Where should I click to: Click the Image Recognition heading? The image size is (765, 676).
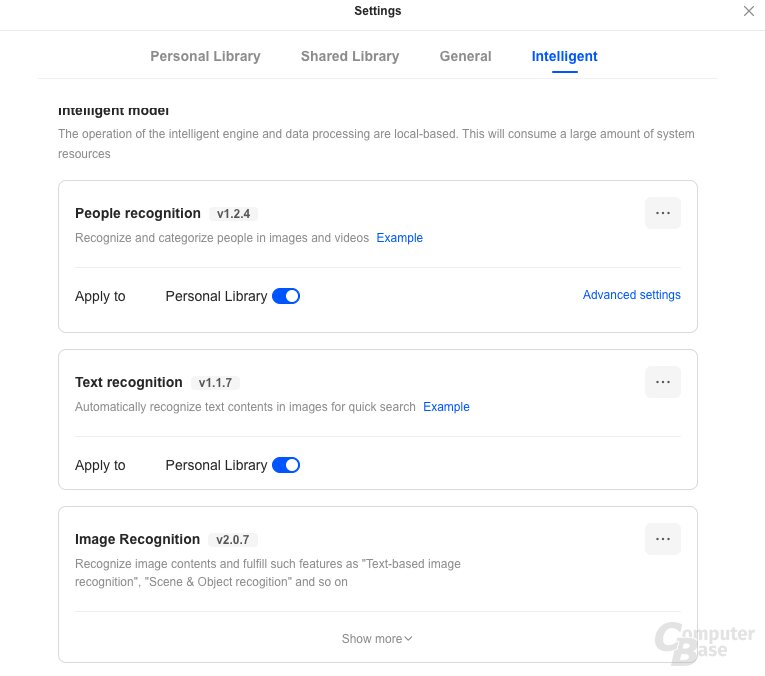pyautogui.click(x=137, y=539)
